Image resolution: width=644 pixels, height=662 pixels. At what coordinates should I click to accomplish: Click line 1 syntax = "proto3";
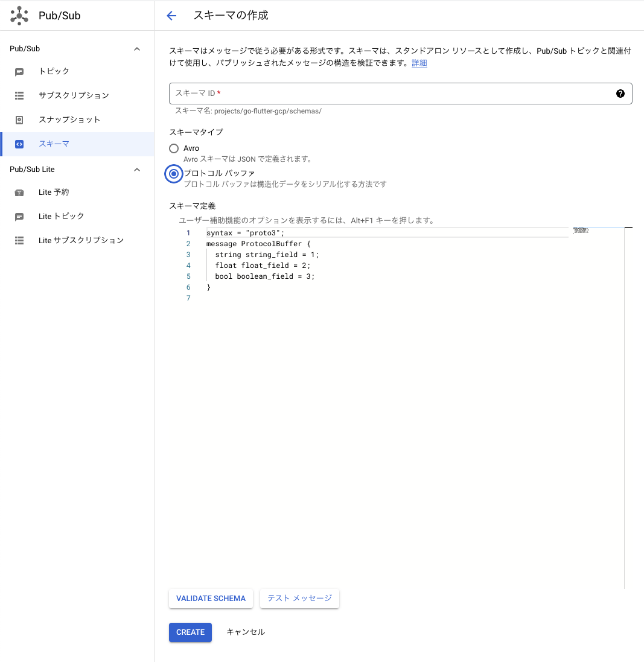point(246,233)
